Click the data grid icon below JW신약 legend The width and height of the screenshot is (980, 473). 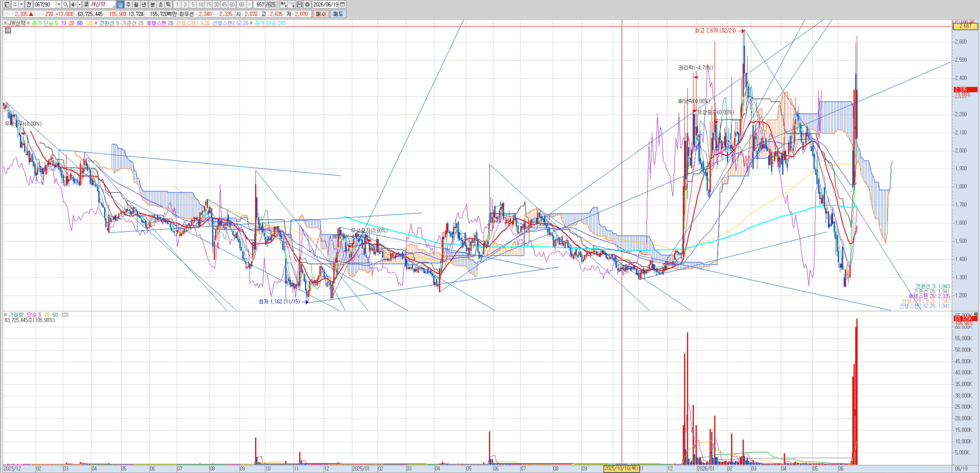click(8, 31)
